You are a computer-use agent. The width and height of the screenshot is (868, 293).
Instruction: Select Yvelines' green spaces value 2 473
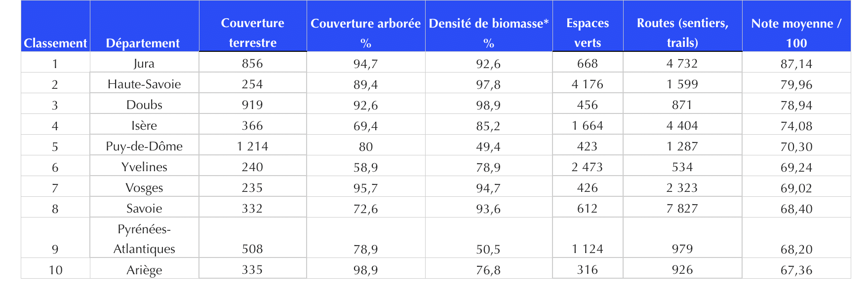click(588, 167)
